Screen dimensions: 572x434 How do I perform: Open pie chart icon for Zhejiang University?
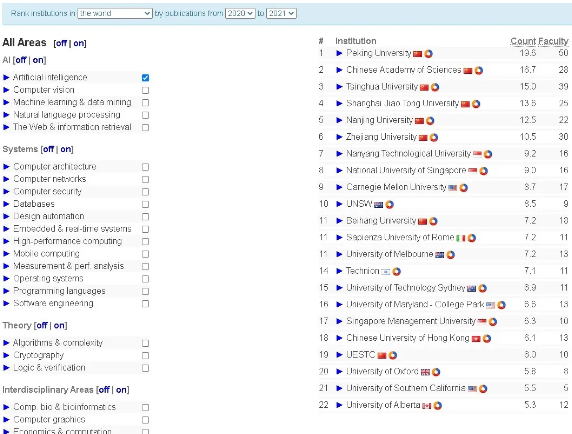pyautogui.click(x=434, y=137)
